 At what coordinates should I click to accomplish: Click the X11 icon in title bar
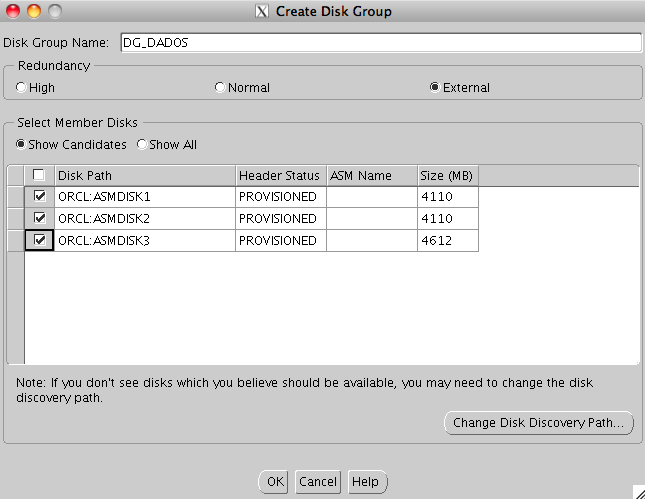tap(262, 12)
